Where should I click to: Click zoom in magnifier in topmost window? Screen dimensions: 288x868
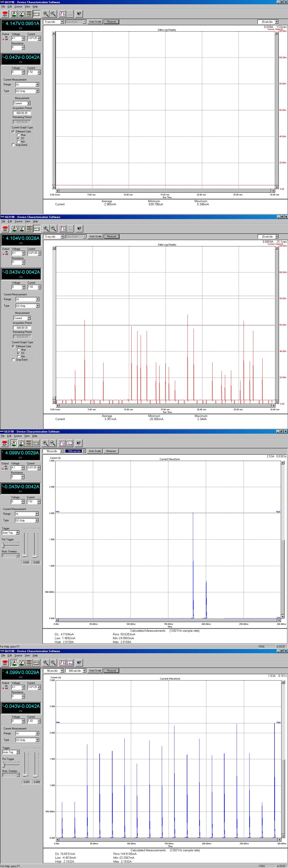pyautogui.click(x=46, y=14)
